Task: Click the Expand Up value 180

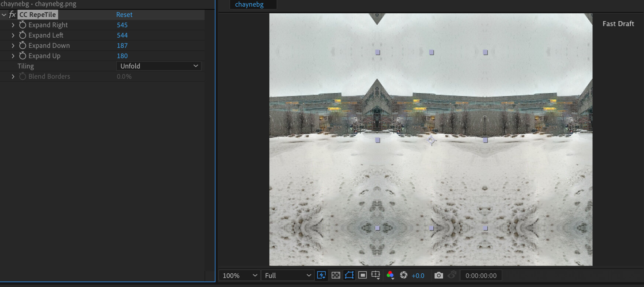Action: pos(122,56)
